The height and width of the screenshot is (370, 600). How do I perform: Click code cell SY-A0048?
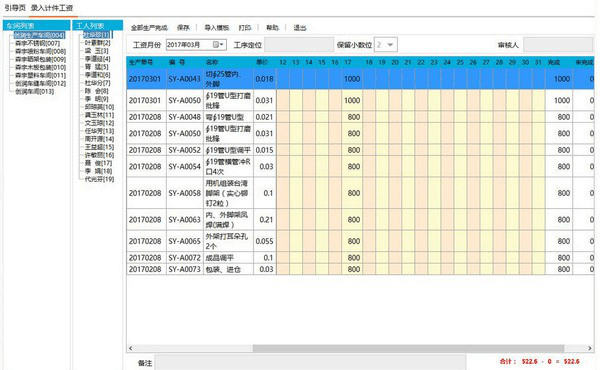185,117
